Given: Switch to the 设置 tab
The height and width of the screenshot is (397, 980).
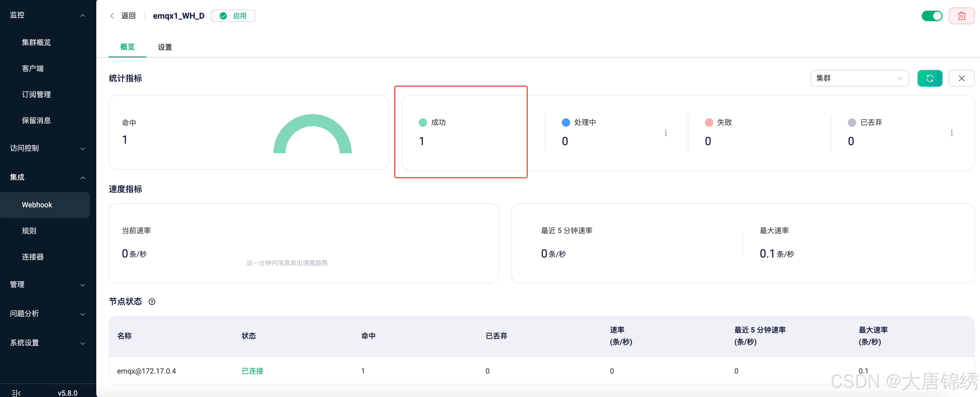Looking at the screenshot, I should click(165, 47).
